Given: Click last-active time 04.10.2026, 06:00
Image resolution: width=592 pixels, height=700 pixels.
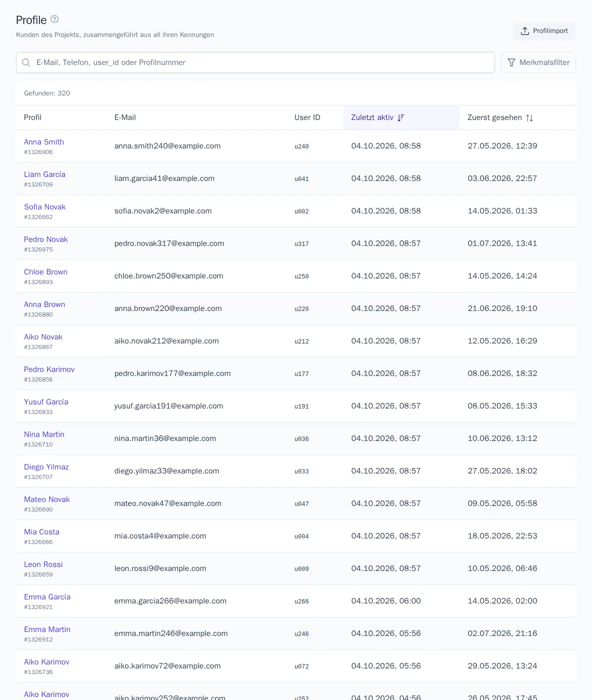Looking at the screenshot, I should [x=386, y=601].
